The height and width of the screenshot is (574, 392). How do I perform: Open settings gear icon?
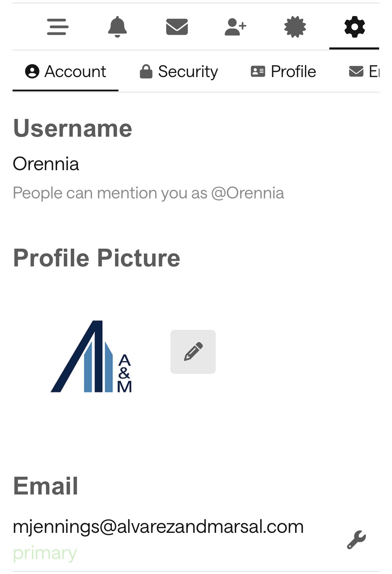click(354, 27)
